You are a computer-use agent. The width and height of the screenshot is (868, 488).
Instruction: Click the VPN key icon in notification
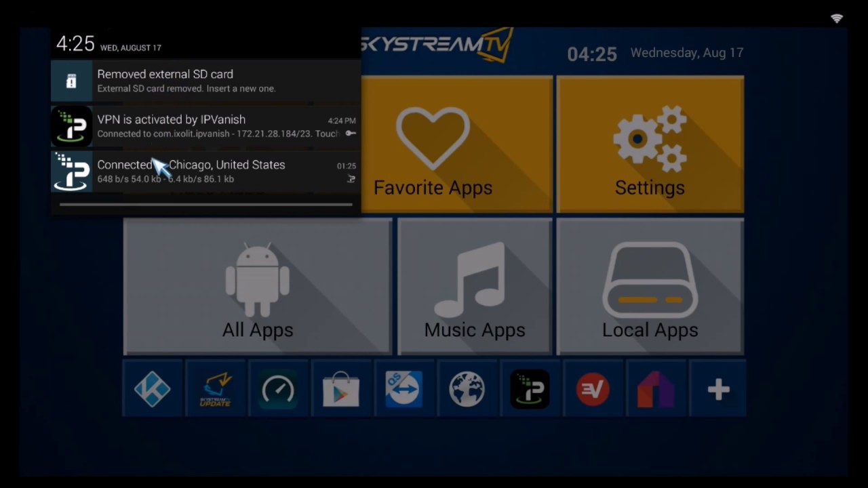coord(351,134)
